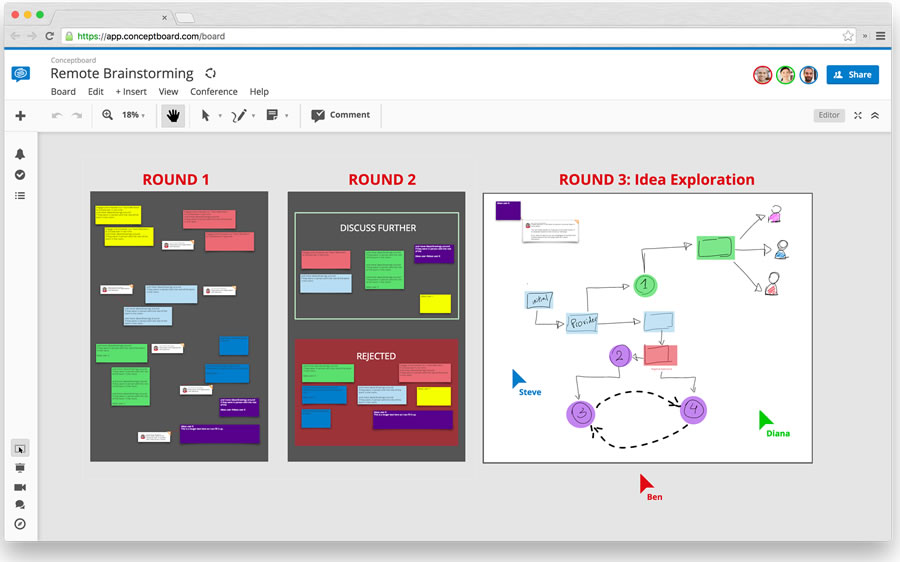Open the Conference menu
Screen dimensions: 900x562
point(214,92)
